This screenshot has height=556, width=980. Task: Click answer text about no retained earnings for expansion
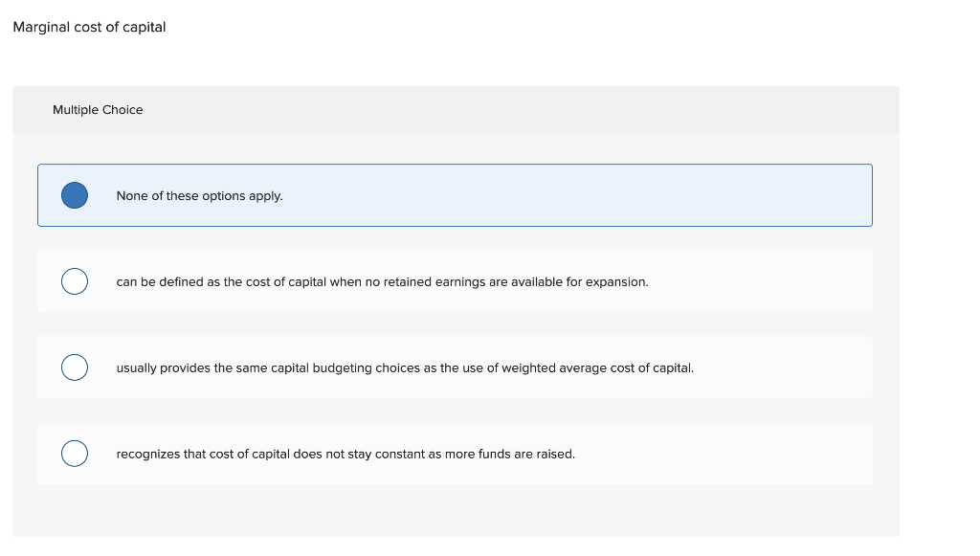point(383,282)
